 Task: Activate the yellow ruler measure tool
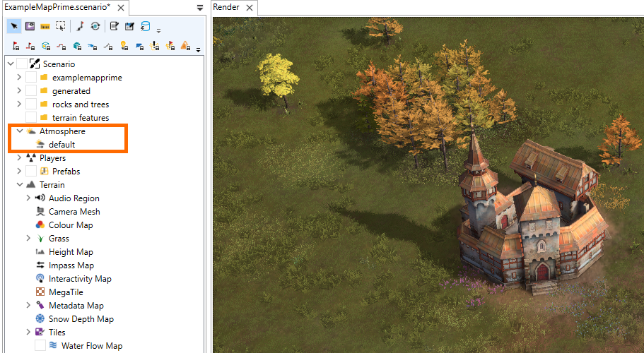[x=45, y=26]
